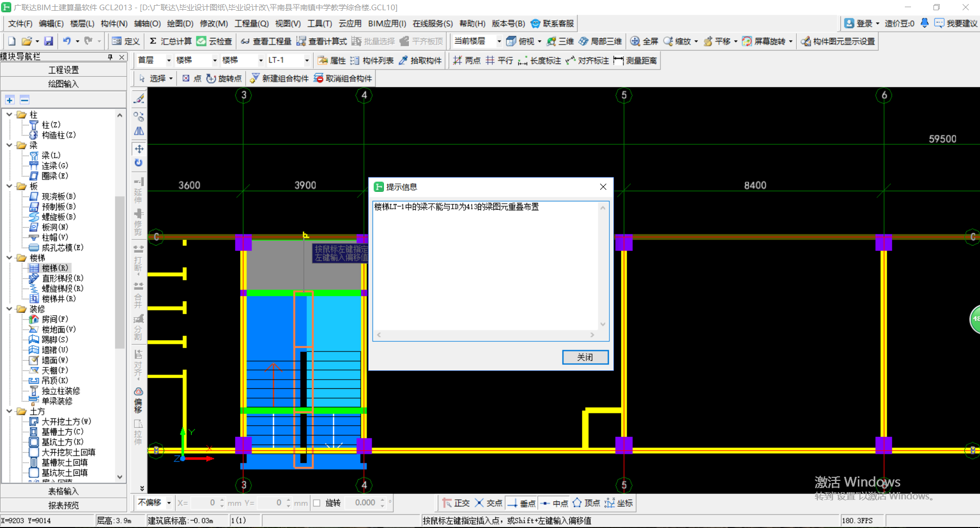Activate 测量距离 measure distance tool
This screenshot has height=528, width=980.
[x=635, y=60]
